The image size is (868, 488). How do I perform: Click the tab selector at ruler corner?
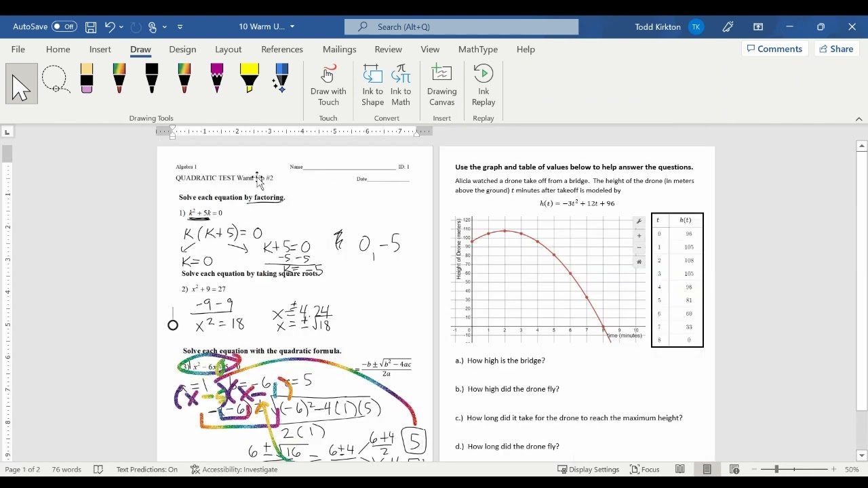click(7, 132)
